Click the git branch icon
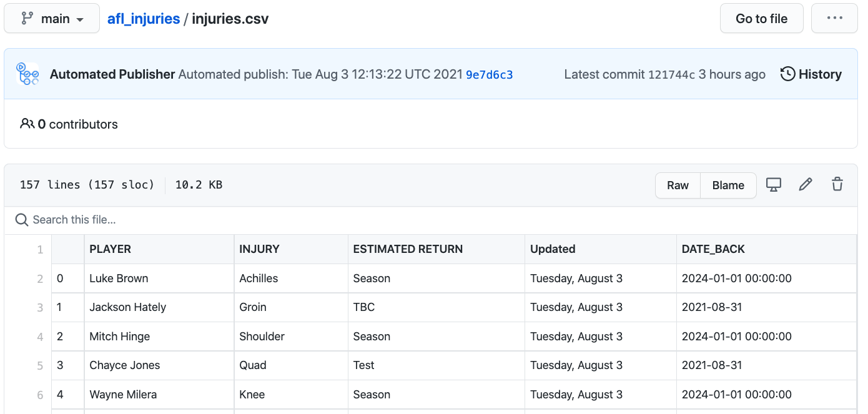Image resolution: width=868 pixels, height=414 pixels. click(27, 19)
